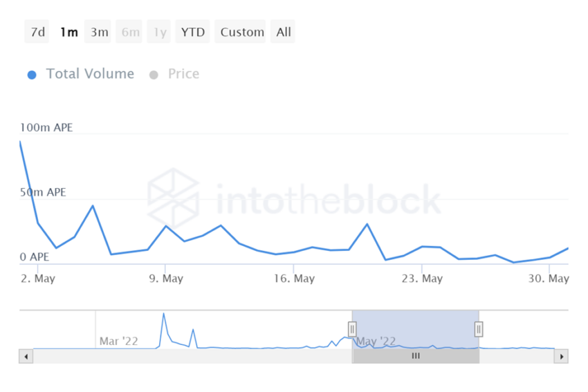Grab the left navigator handle
This screenshot has width=588, height=392.
[352, 328]
